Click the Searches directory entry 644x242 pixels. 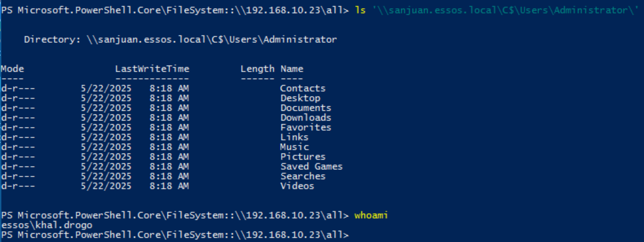[302, 176]
